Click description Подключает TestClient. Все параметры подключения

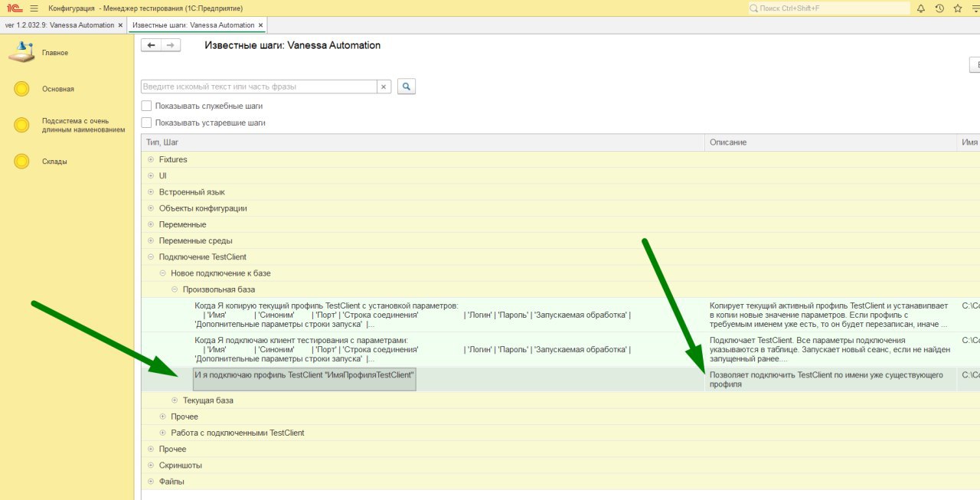click(830, 349)
